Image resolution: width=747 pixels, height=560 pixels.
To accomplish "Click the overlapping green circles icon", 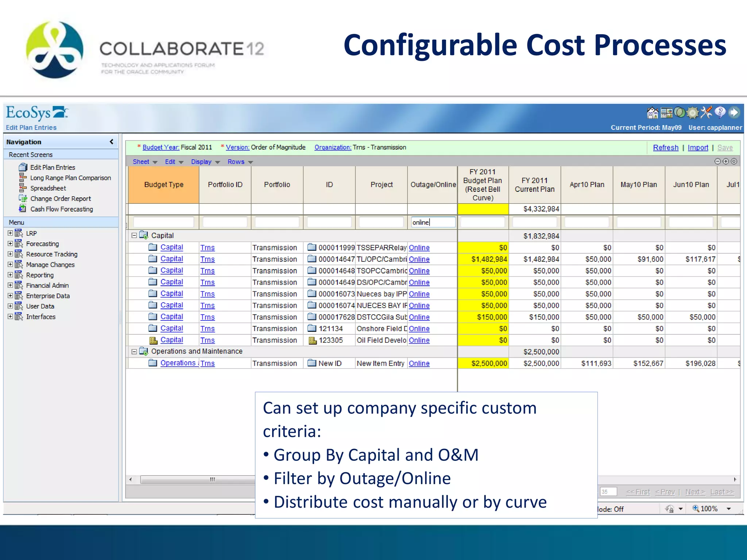I will tap(680, 113).
